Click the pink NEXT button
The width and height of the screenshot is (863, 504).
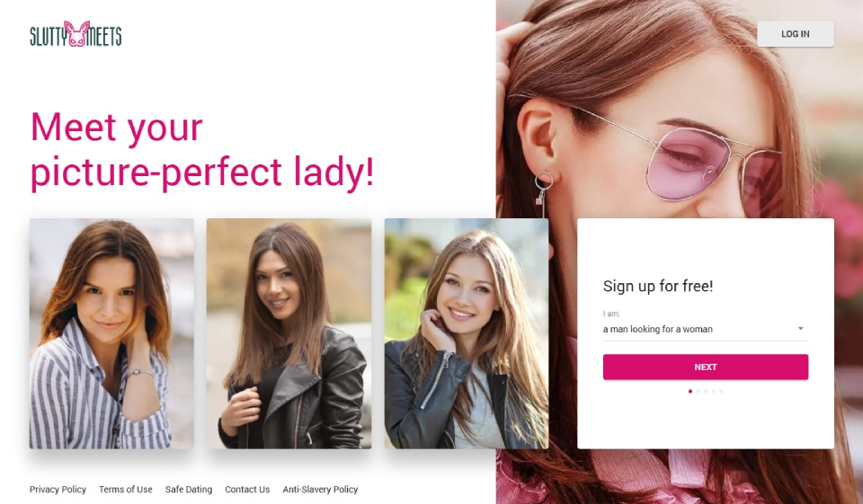(x=706, y=367)
